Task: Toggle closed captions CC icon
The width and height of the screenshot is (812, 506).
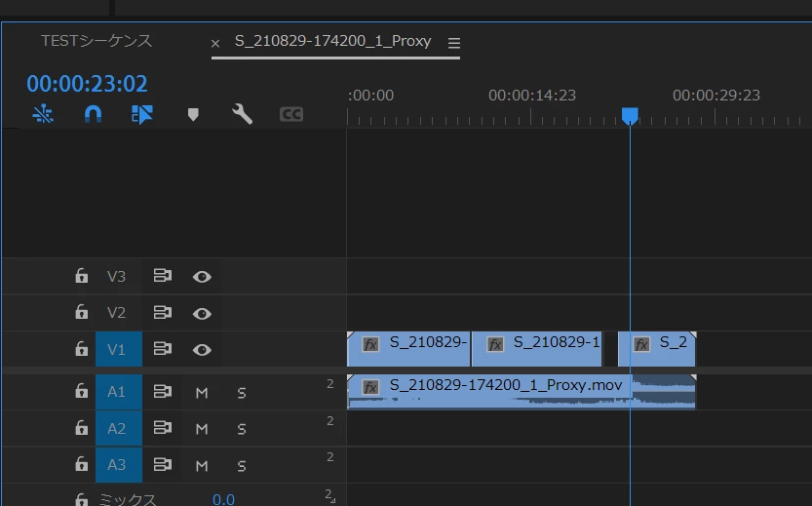Action: 291,114
